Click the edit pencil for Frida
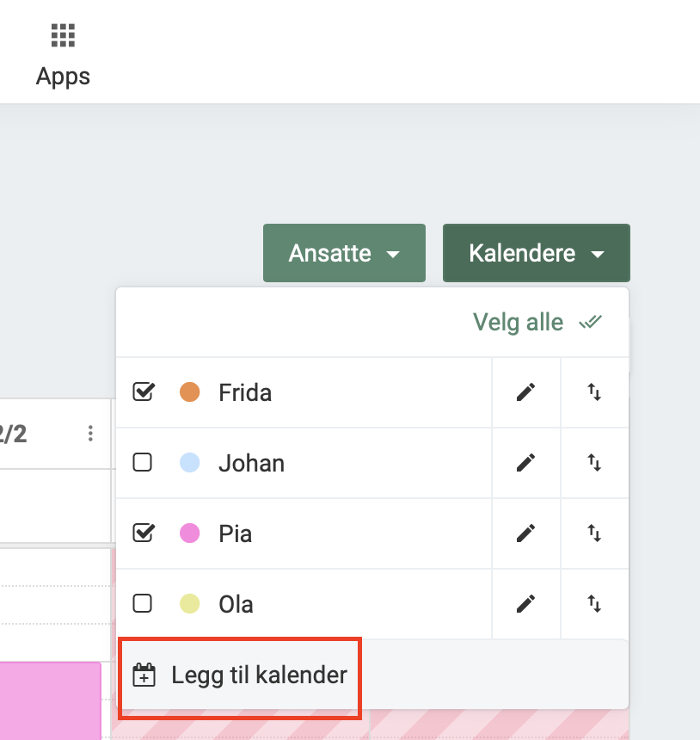This screenshot has height=740, width=700. point(525,392)
